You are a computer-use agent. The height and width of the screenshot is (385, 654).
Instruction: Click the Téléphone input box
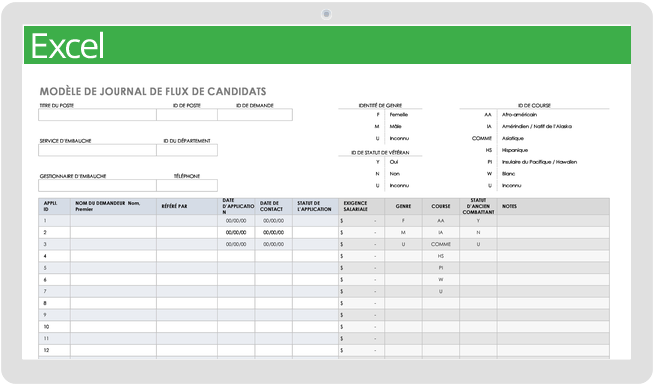point(187,186)
